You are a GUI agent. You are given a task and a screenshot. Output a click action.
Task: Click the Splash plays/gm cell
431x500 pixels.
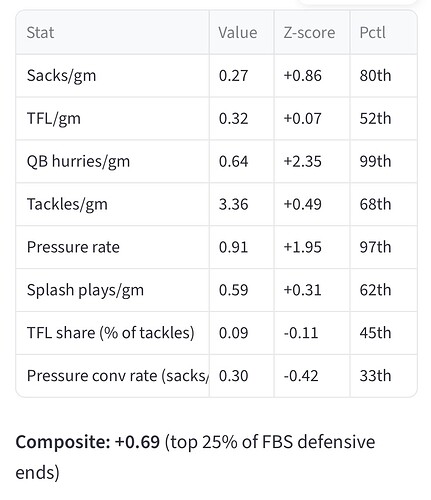(x=112, y=290)
